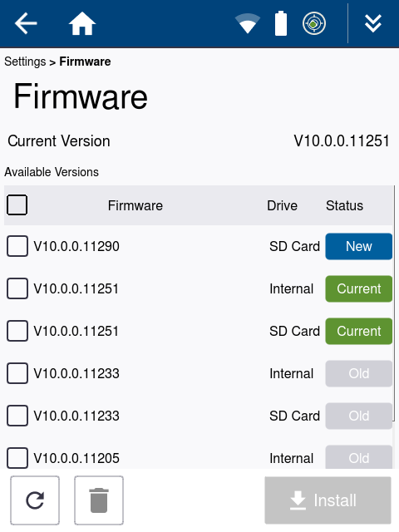Delete selected firmware with trash icon

[x=99, y=500]
